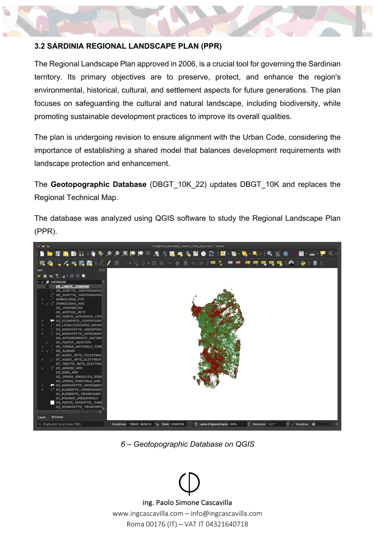Switch to the Browser tab
375x535 pixels.
click(x=57, y=417)
